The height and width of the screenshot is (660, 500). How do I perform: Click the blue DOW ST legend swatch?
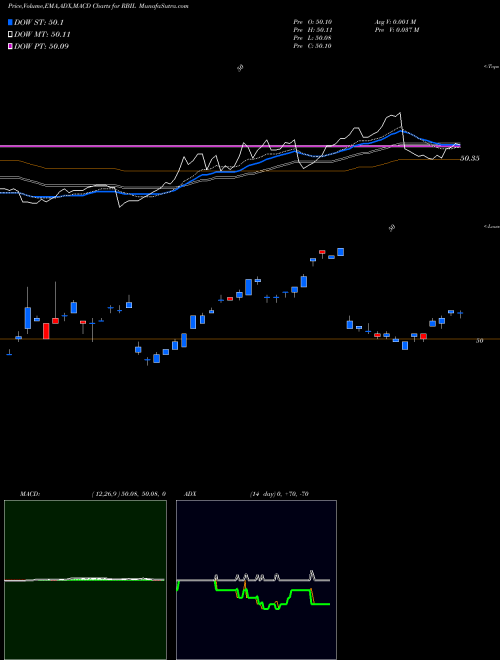click(x=10, y=22)
